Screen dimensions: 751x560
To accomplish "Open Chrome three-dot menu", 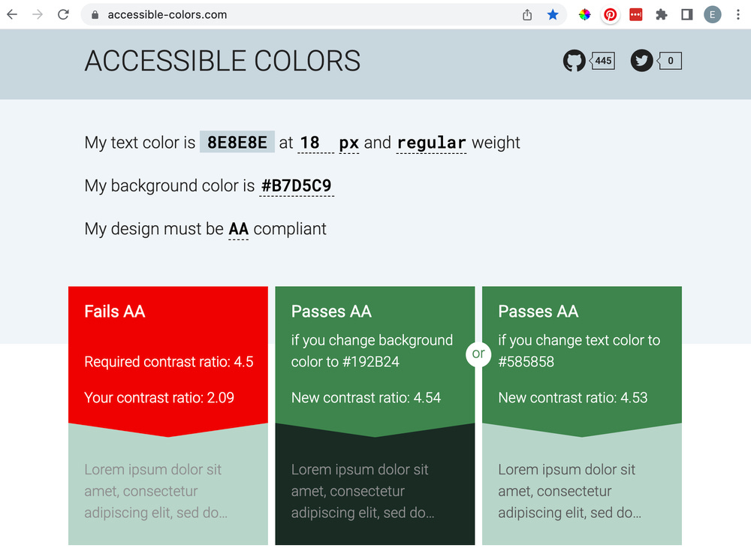I will pyautogui.click(x=737, y=15).
